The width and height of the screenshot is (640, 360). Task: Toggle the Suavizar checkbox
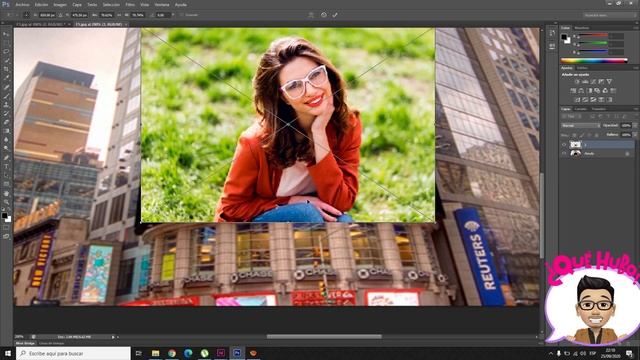tap(182, 15)
